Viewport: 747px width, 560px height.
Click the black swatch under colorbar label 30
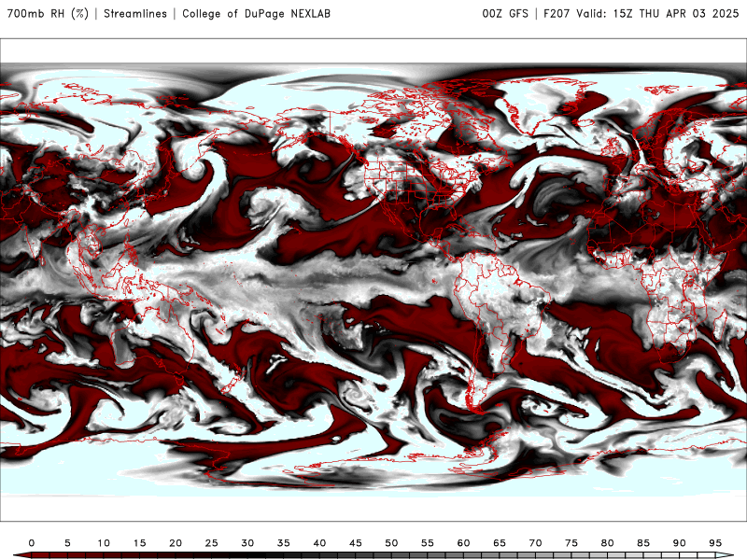(x=256, y=555)
